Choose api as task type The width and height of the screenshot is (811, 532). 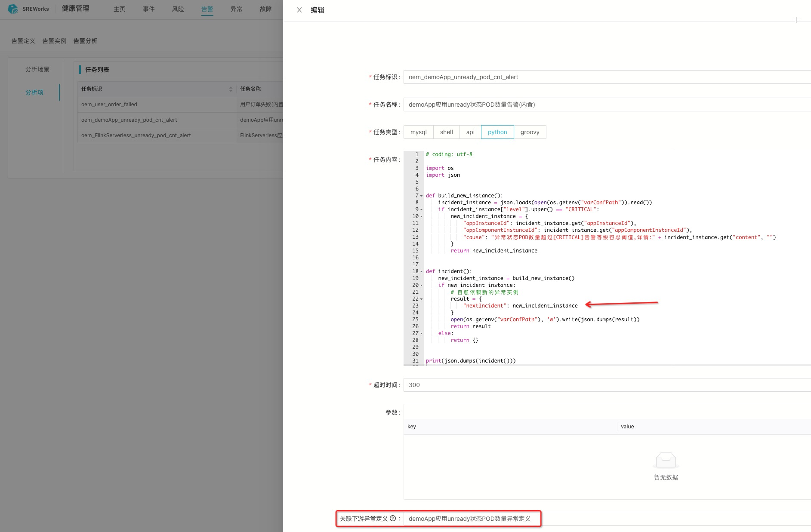[470, 132]
